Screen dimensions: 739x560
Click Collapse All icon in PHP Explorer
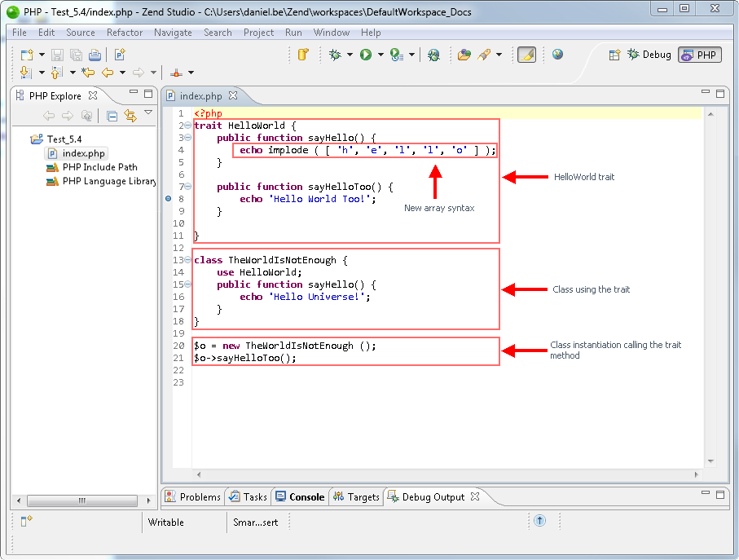coord(112,116)
